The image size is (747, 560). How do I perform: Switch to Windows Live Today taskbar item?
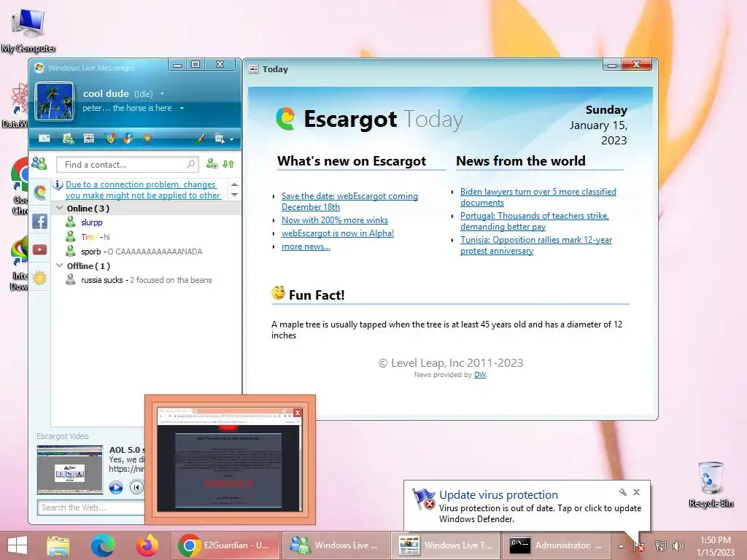[444, 545]
